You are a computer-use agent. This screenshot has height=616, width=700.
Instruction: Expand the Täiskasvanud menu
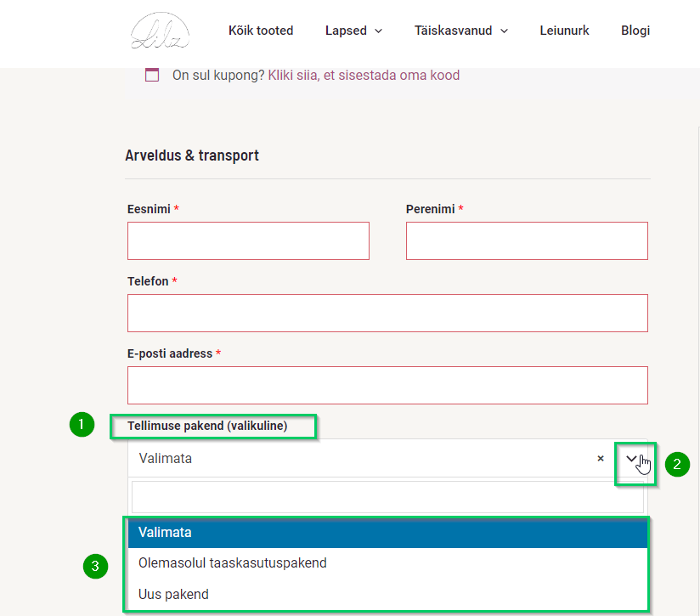pos(460,31)
